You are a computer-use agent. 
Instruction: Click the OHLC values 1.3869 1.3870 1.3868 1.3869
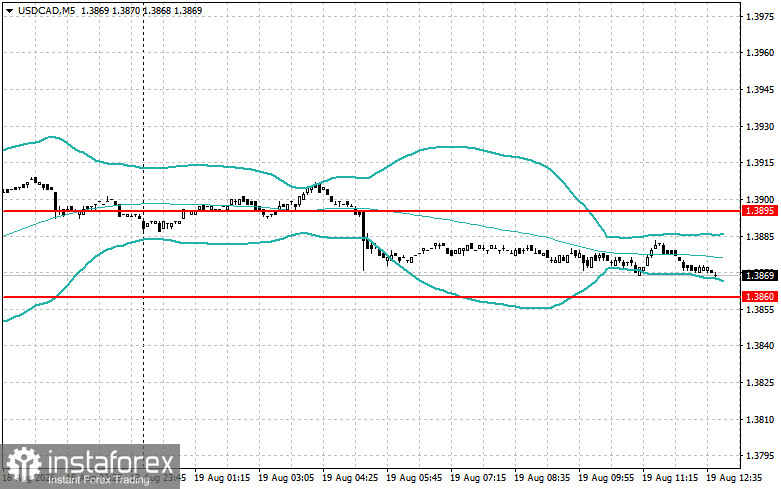pyautogui.click(x=141, y=10)
